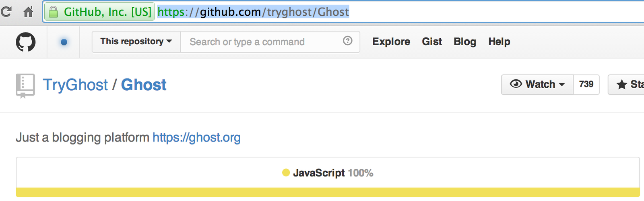Open Explore in the top navigation
This screenshot has height=201, width=644.
point(391,41)
